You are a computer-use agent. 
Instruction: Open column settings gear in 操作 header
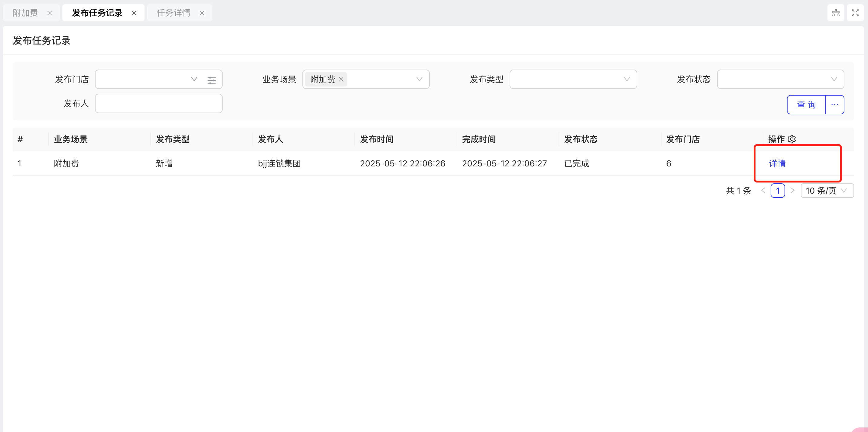[792, 139]
